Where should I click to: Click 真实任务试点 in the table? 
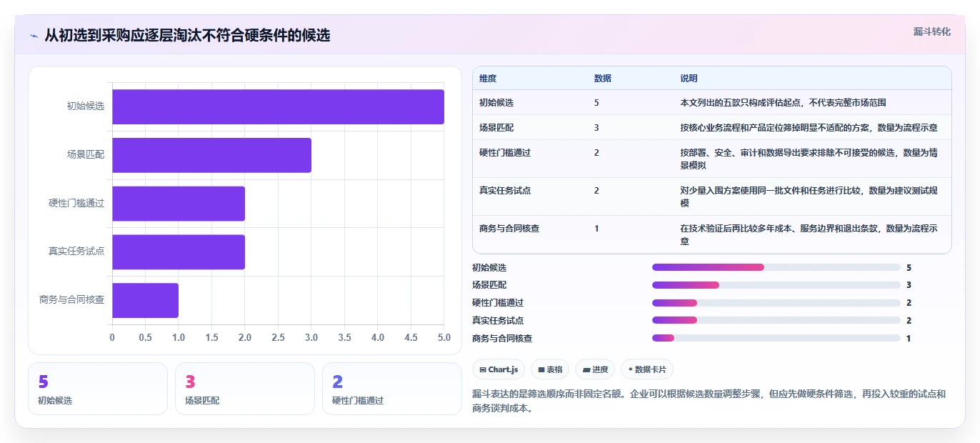[505, 191]
